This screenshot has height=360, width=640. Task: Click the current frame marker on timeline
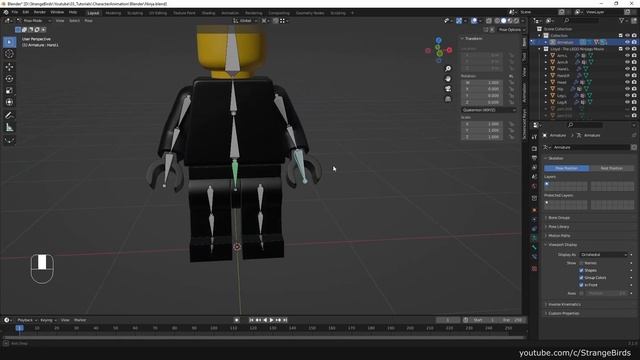(x=19, y=328)
